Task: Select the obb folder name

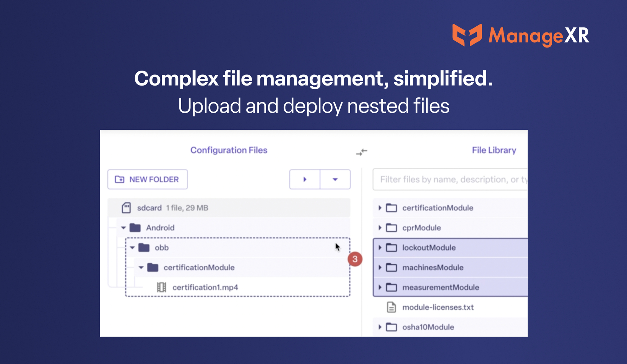Action: (x=162, y=248)
